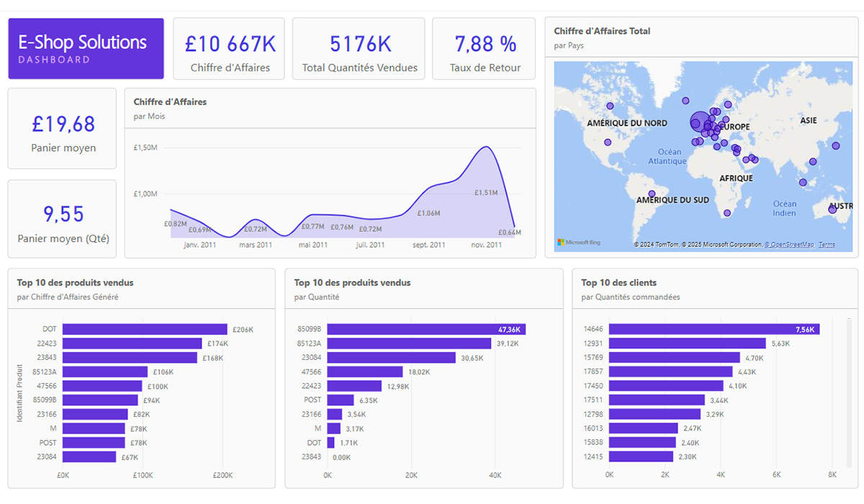This screenshot has height=504, width=864.
Task: Open the OpenStreetMap attribution link
Action: point(789,245)
